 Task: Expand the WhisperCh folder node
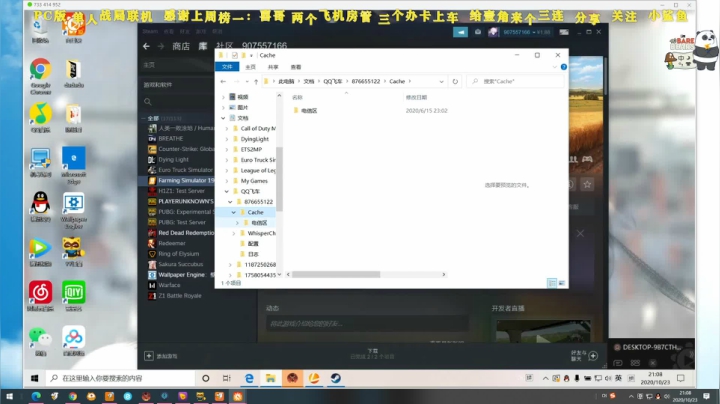(x=234, y=233)
